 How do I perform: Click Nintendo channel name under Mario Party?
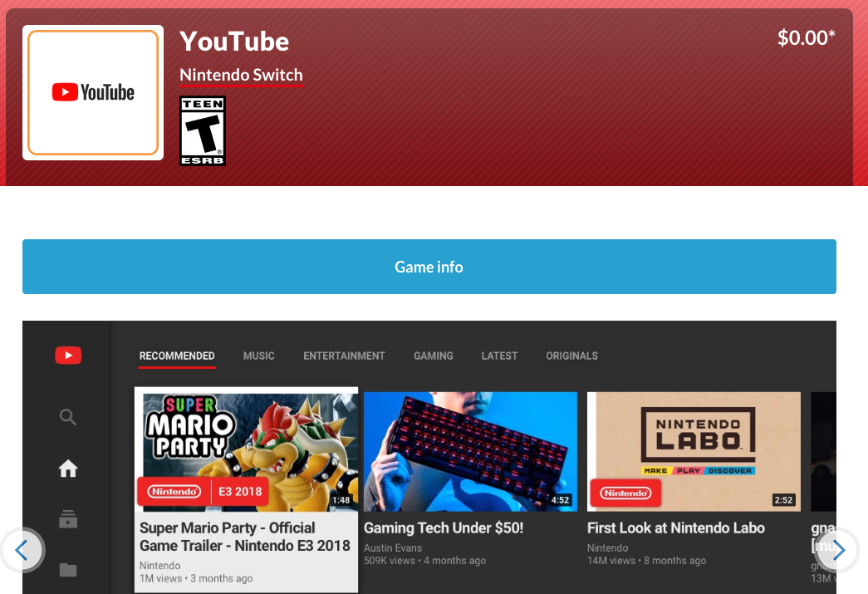[x=159, y=566]
